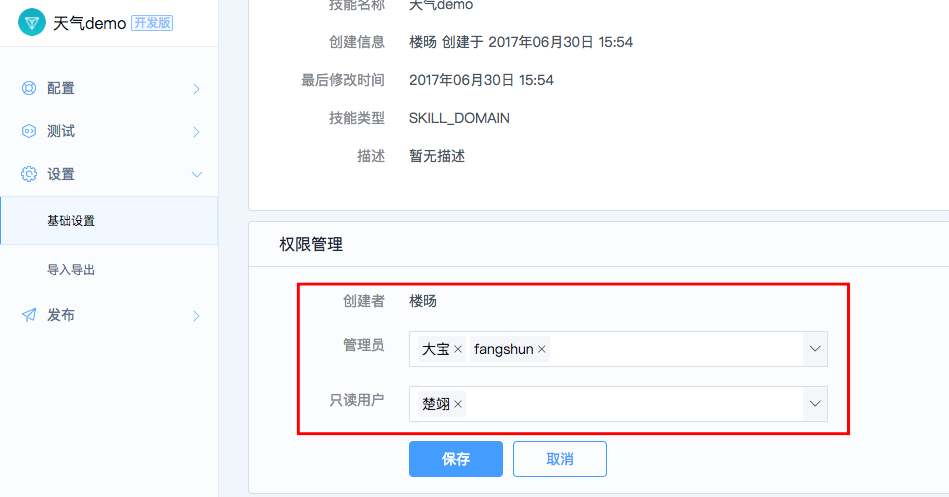Expand the 发布 menu chevron

[196, 315]
